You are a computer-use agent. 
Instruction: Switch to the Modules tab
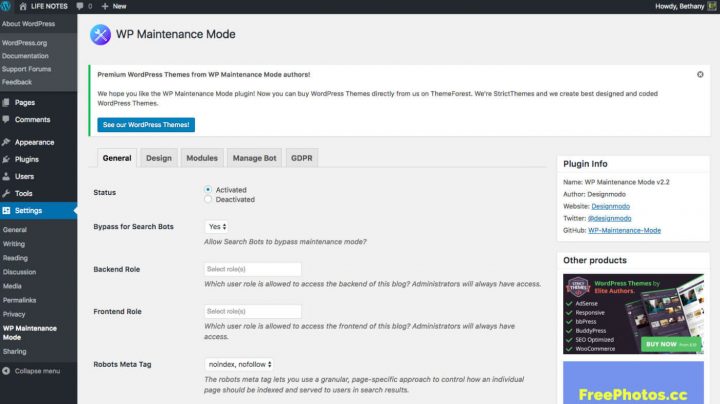tap(202, 158)
